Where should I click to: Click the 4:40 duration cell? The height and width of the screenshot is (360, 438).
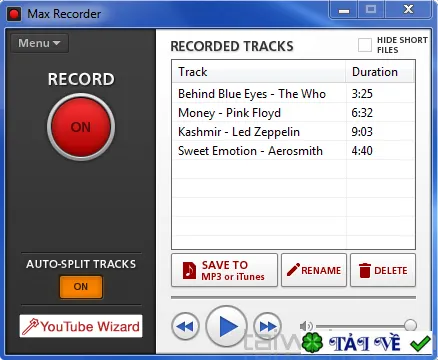pos(362,151)
